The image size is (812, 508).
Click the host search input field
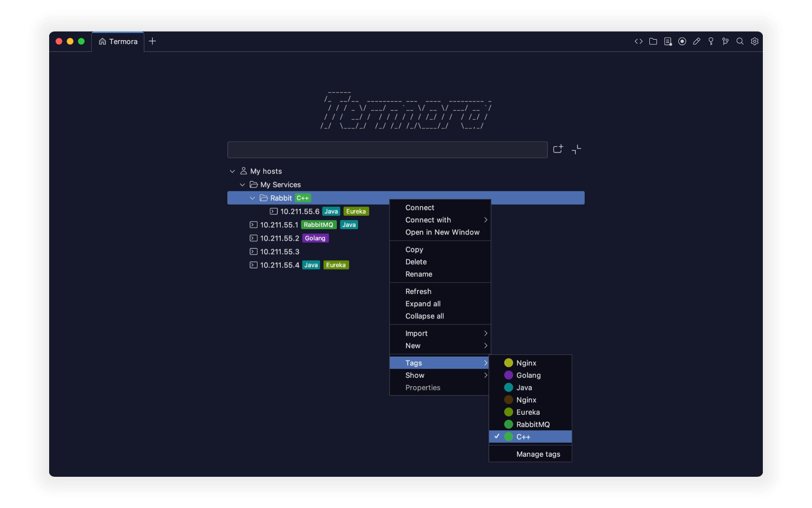click(x=387, y=150)
